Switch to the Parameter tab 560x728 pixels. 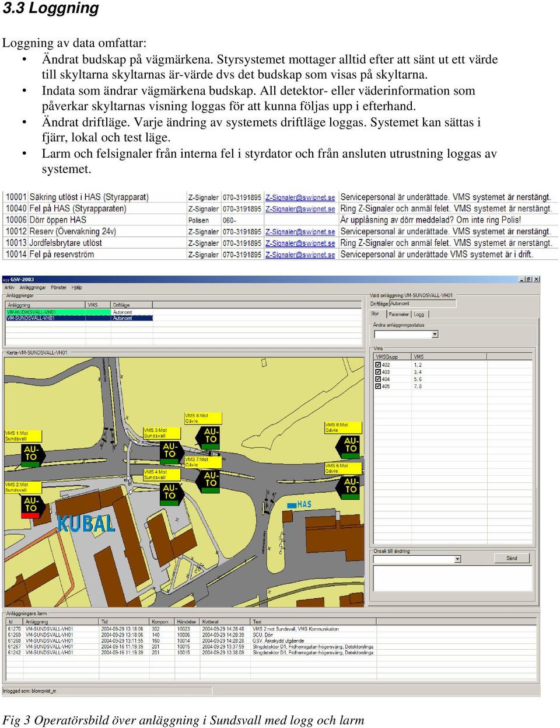(399, 314)
